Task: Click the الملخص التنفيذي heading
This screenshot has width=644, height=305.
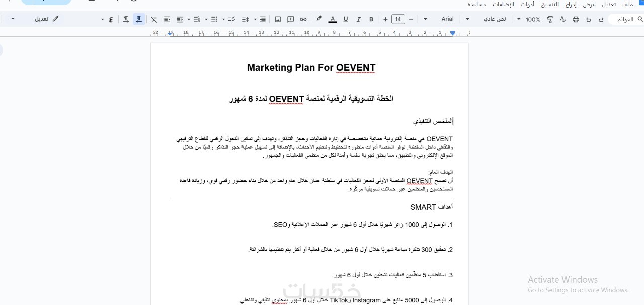Action: tap(433, 121)
